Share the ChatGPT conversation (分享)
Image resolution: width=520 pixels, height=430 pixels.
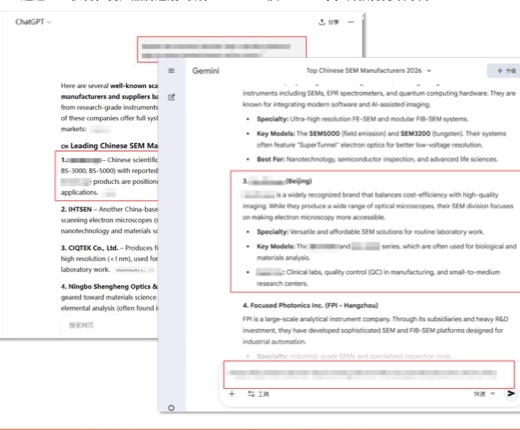tap(329, 22)
